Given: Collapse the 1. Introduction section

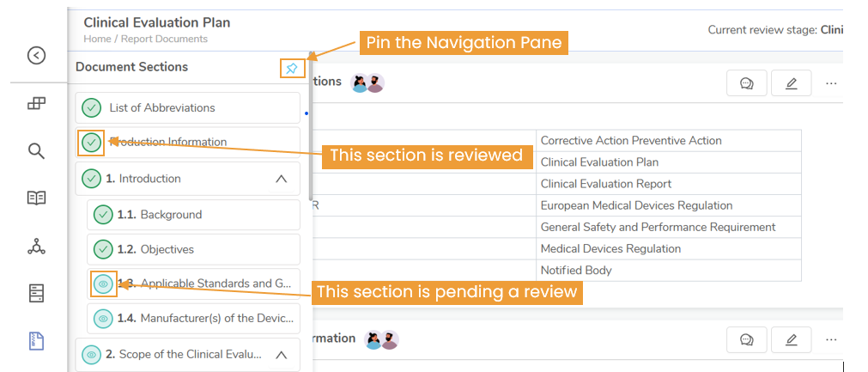Looking at the screenshot, I should pos(282,179).
